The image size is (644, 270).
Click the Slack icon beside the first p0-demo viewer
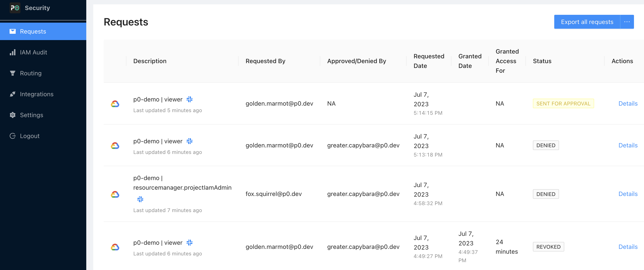[190, 100]
